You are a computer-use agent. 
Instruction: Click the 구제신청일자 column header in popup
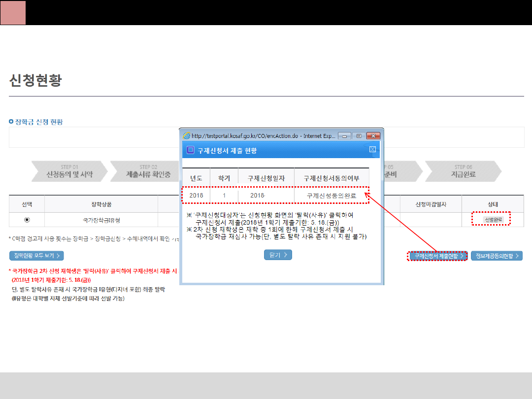[x=266, y=178]
